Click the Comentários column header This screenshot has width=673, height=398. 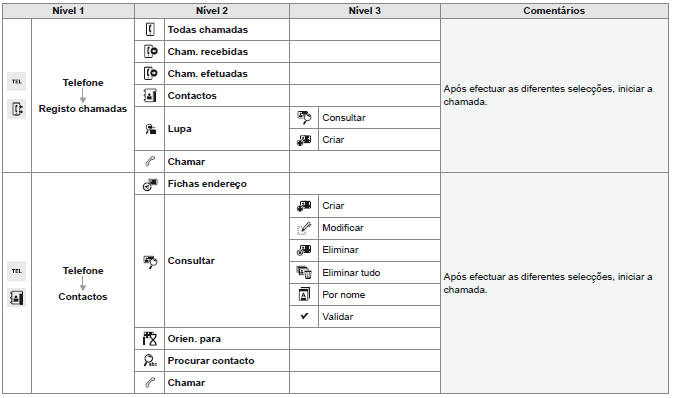(554, 11)
